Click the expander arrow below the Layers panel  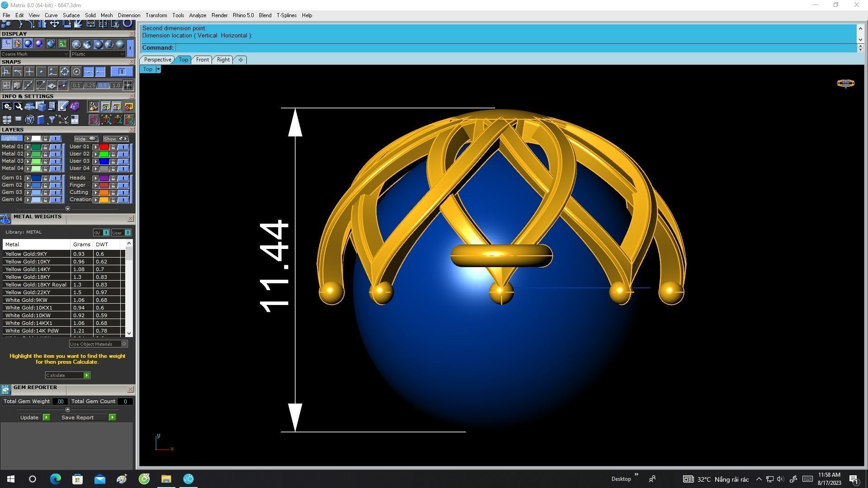68,209
